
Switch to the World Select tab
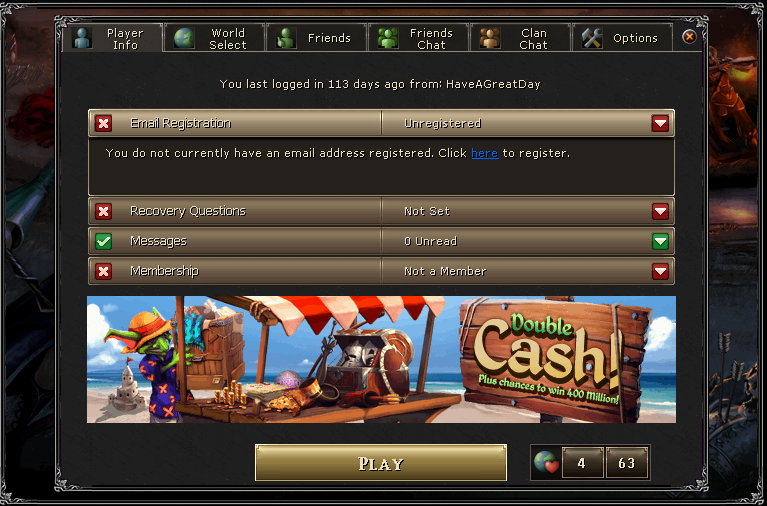tap(215, 38)
